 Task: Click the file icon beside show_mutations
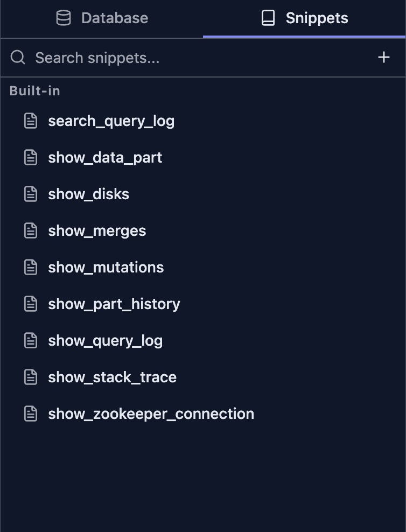pos(31,267)
